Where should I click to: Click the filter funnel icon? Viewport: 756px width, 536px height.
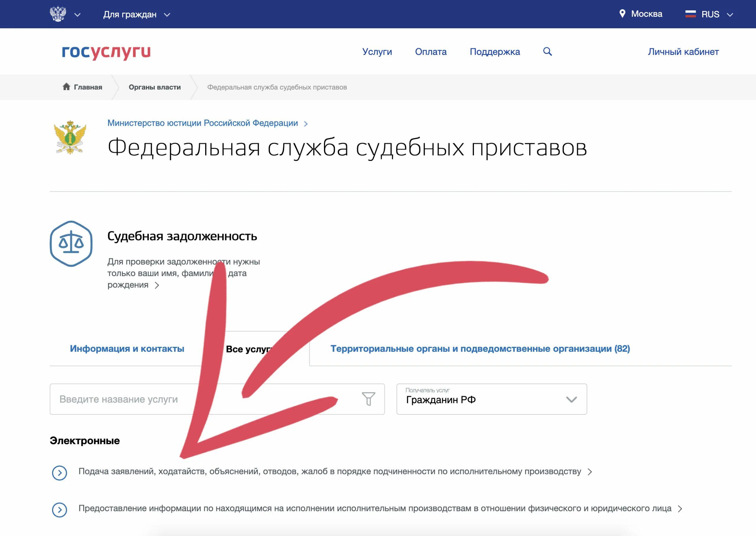[369, 399]
